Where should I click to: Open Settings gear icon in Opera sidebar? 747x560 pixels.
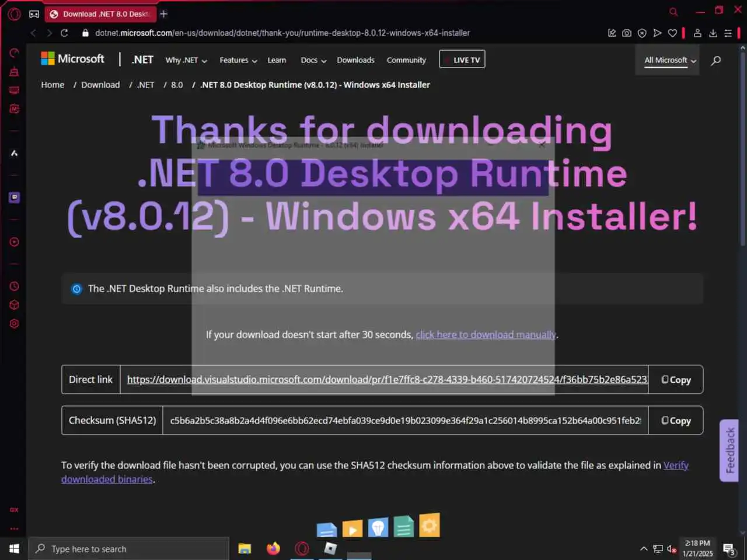click(15, 324)
